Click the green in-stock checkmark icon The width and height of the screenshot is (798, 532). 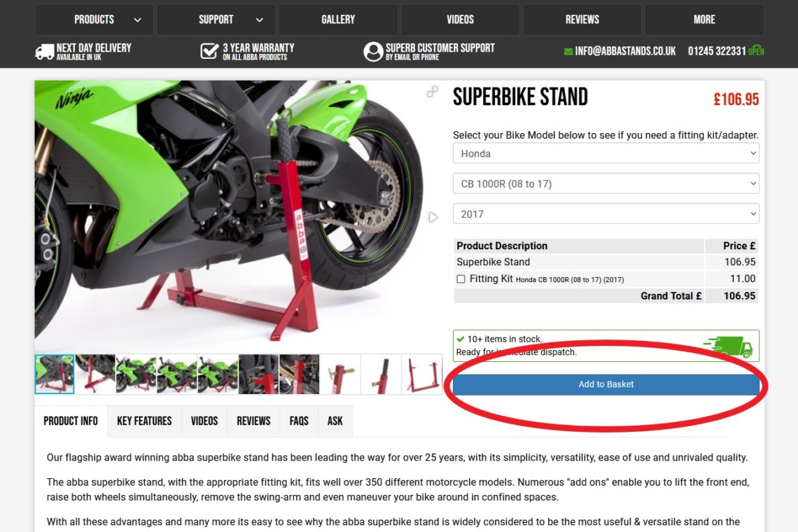point(461,339)
